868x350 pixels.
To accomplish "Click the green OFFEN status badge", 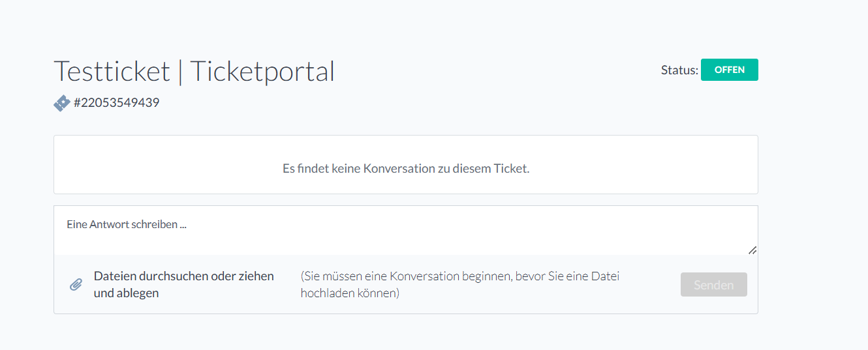I will [729, 70].
